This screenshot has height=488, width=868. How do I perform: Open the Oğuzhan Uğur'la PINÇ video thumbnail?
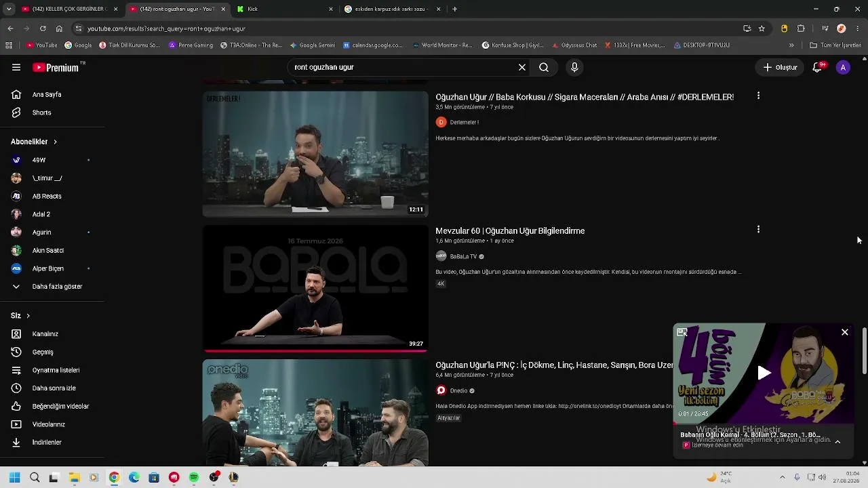point(315,413)
